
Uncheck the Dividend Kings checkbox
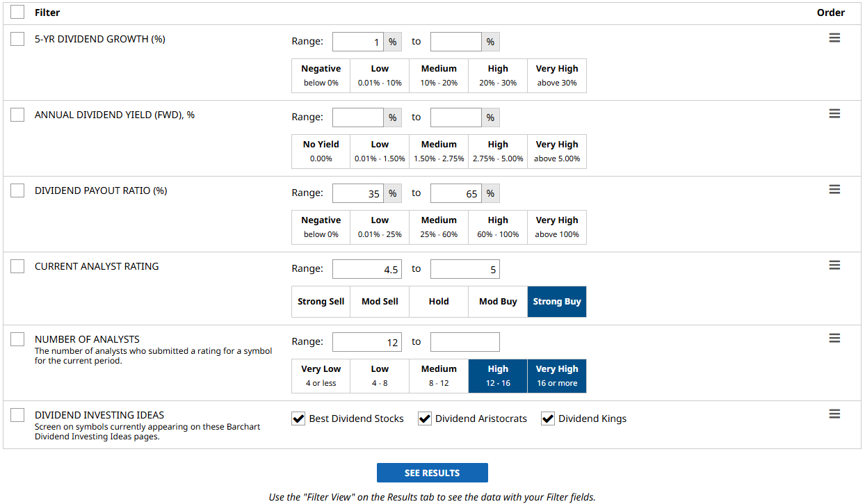coord(548,418)
